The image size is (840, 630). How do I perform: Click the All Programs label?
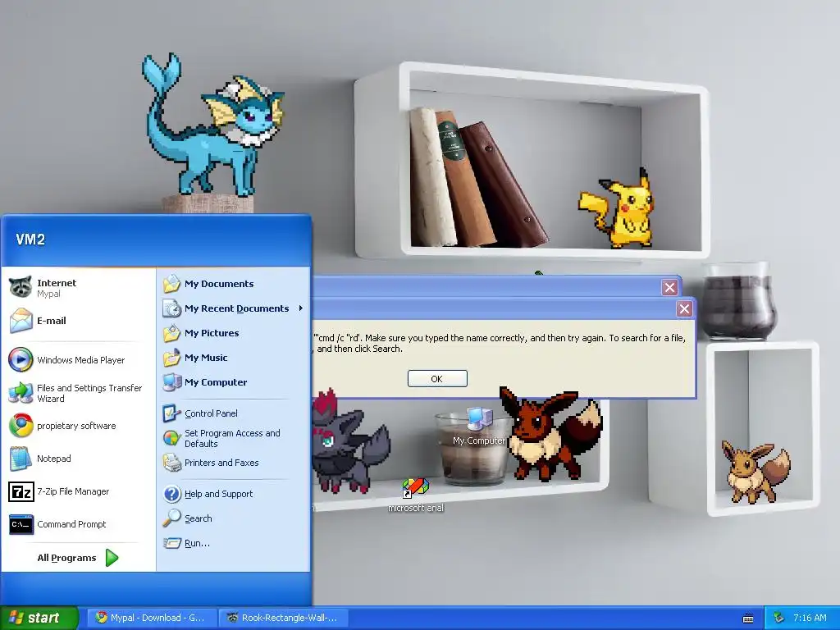tap(66, 558)
